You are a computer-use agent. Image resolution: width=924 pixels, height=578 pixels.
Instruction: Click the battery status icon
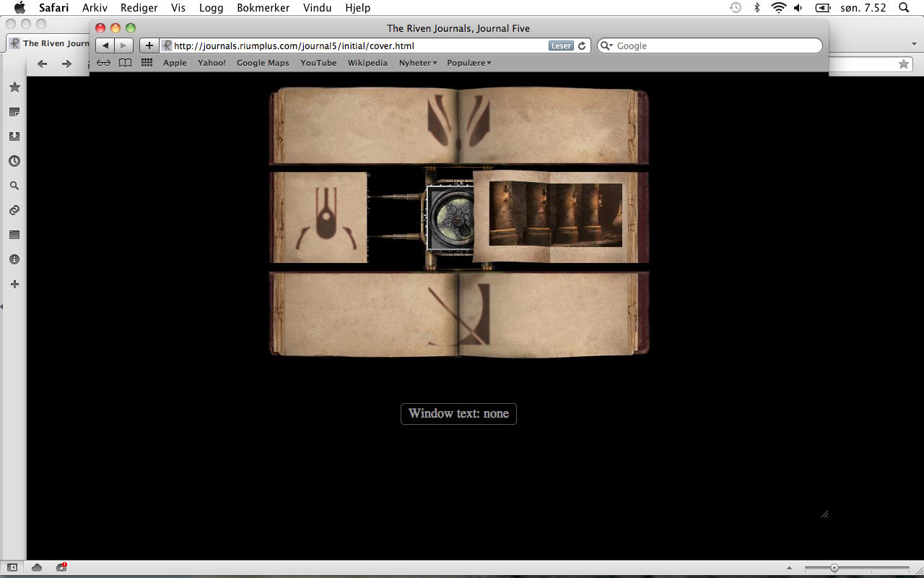[x=823, y=8]
